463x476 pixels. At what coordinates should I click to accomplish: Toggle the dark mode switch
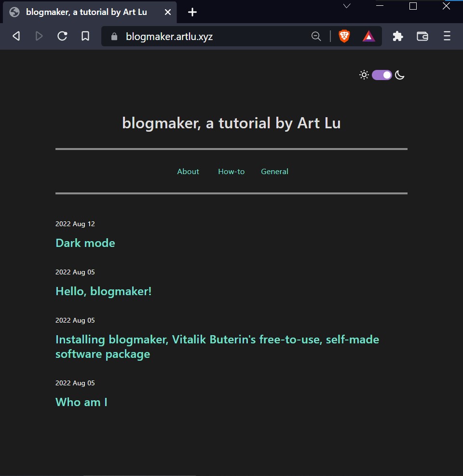(381, 75)
